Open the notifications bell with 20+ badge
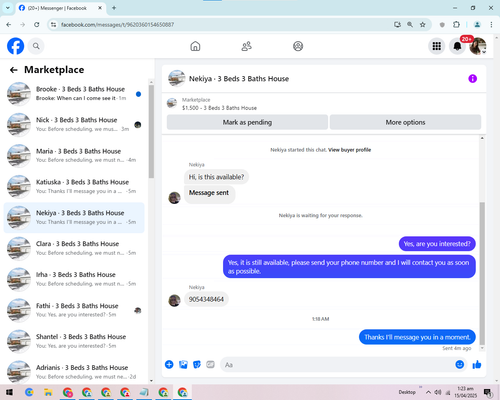Screen dimensions: 500x400 pyautogui.click(x=457, y=46)
